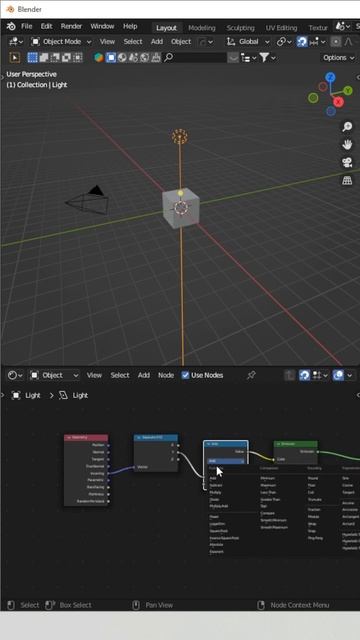Toggle proportional editing
This screenshot has width=360, height=640.
pos(336,42)
